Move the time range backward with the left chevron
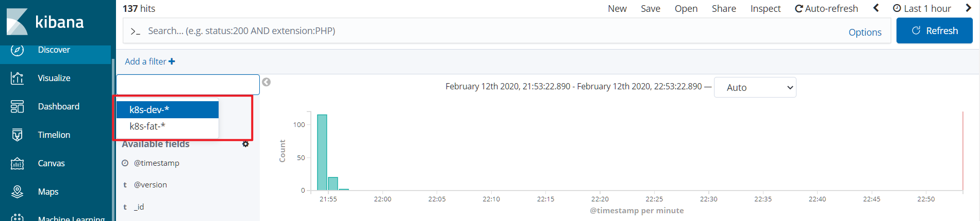Viewport: 980px width, 221px height. tap(876, 8)
